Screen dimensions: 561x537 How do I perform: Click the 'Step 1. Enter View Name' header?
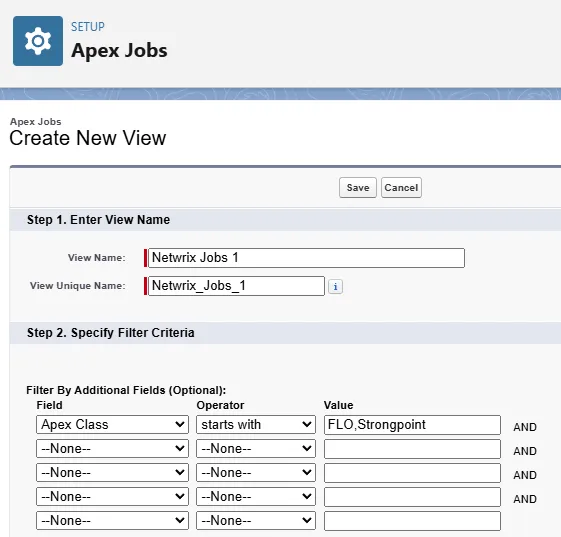(98, 220)
